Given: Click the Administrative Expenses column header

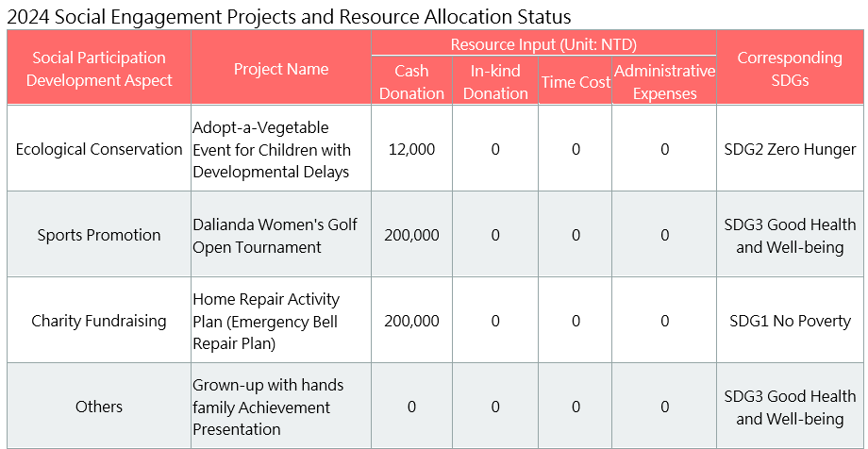Looking at the screenshot, I should (x=664, y=82).
